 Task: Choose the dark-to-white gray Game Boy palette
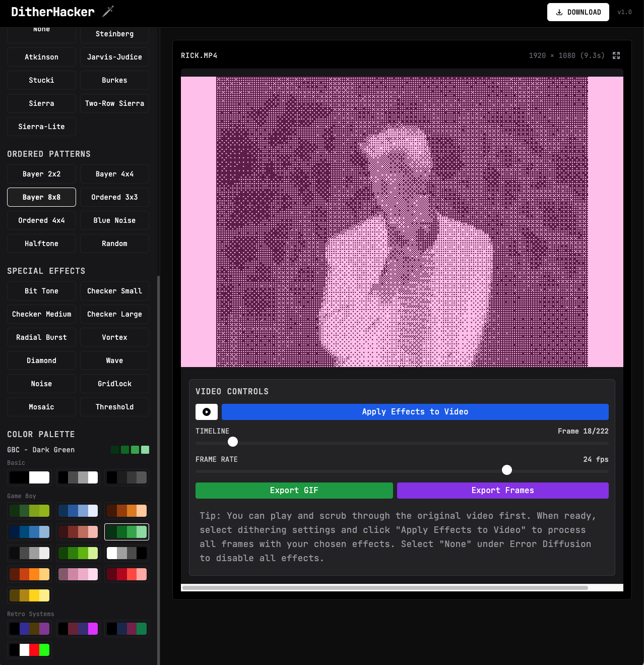[29, 553]
